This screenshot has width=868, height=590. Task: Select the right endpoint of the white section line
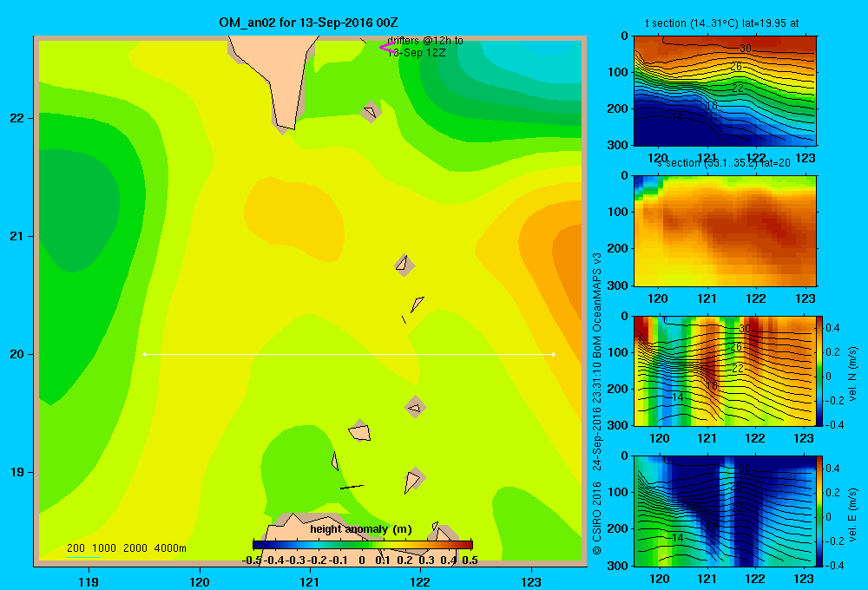tap(554, 354)
